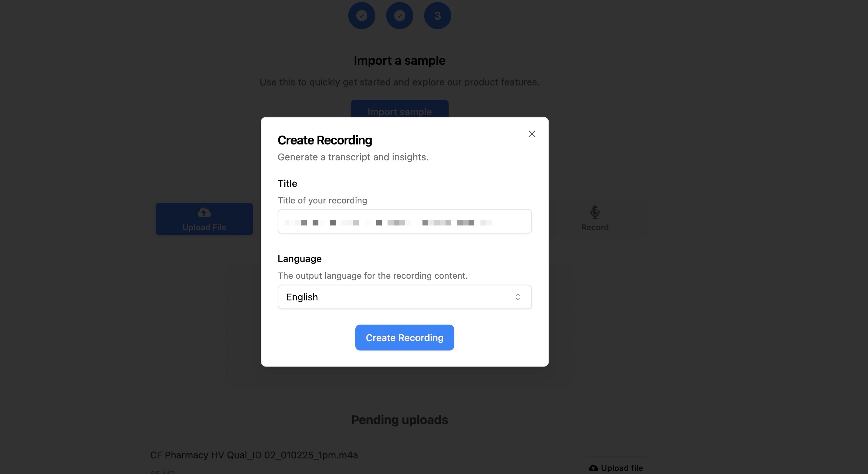
Task: Click the Title input field
Action: click(404, 221)
